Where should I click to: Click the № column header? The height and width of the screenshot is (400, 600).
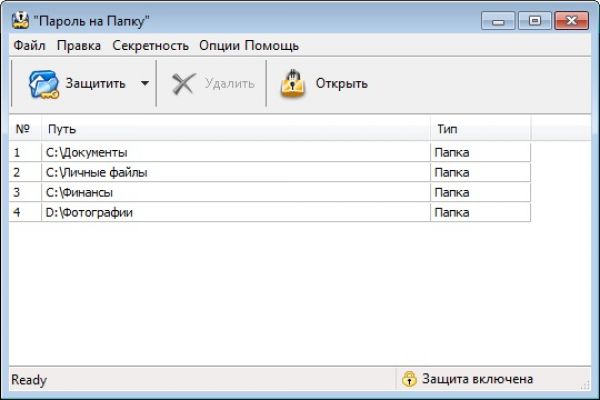coord(25,130)
